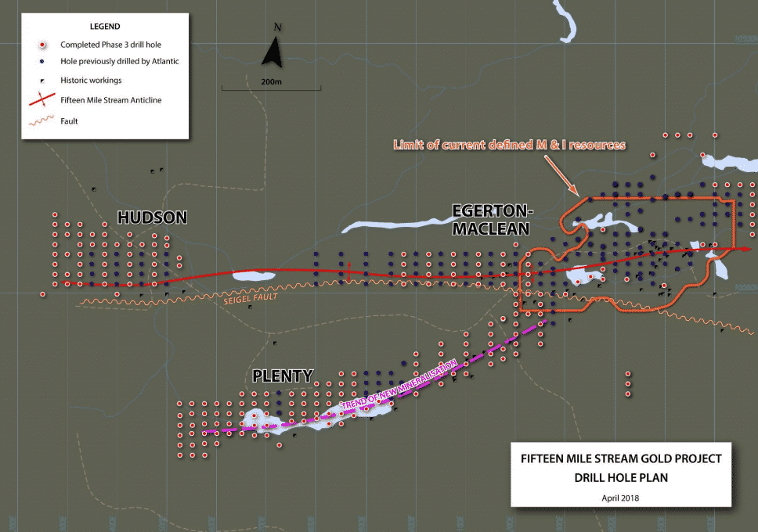Click the LEGEND heading
The height and width of the screenshot is (532, 758).
click(105, 27)
